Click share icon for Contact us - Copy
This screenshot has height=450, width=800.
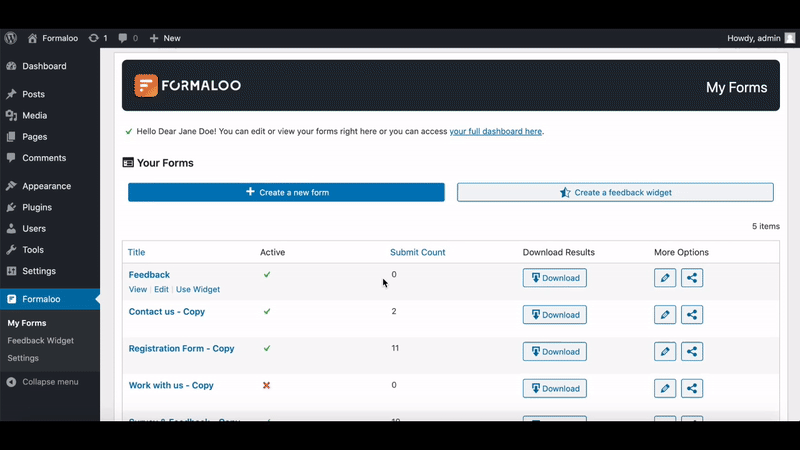click(x=692, y=315)
